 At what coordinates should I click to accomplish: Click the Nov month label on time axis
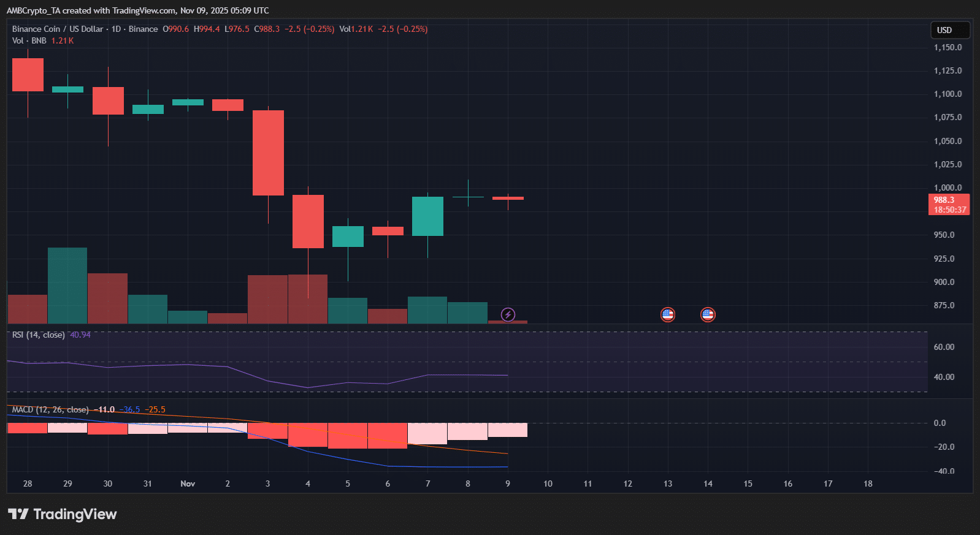[188, 484]
